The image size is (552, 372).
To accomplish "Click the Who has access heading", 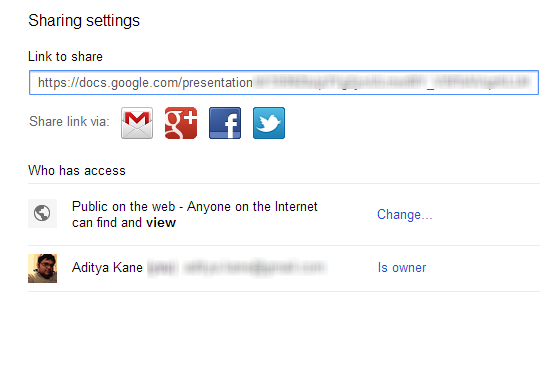I will pos(77,171).
